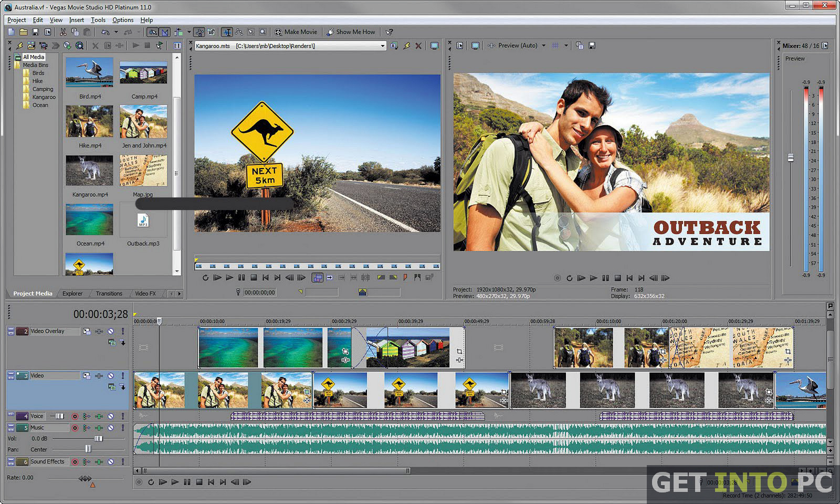
Task: Click the Loop Playback icon under trimmer
Action: pyautogui.click(x=205, y=278)
